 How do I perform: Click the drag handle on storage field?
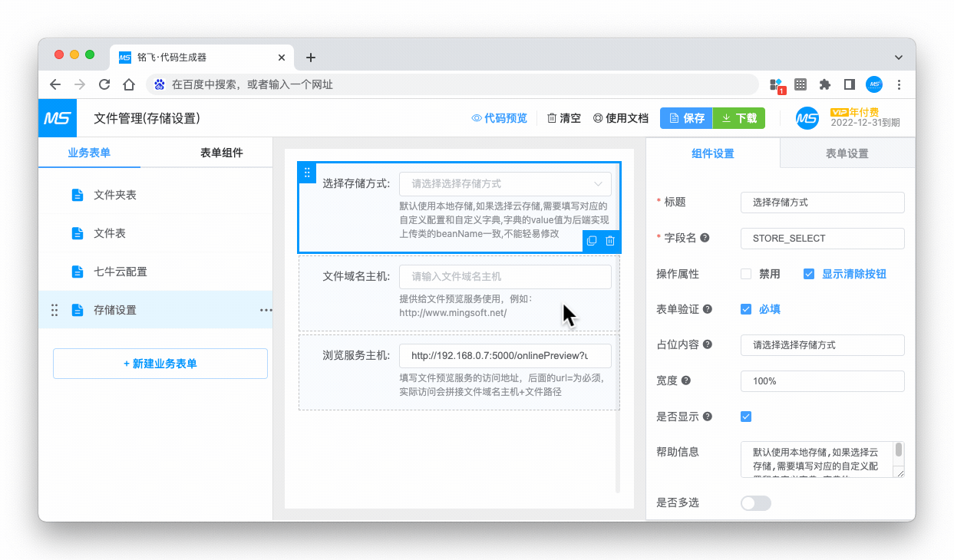pos(307,173)
